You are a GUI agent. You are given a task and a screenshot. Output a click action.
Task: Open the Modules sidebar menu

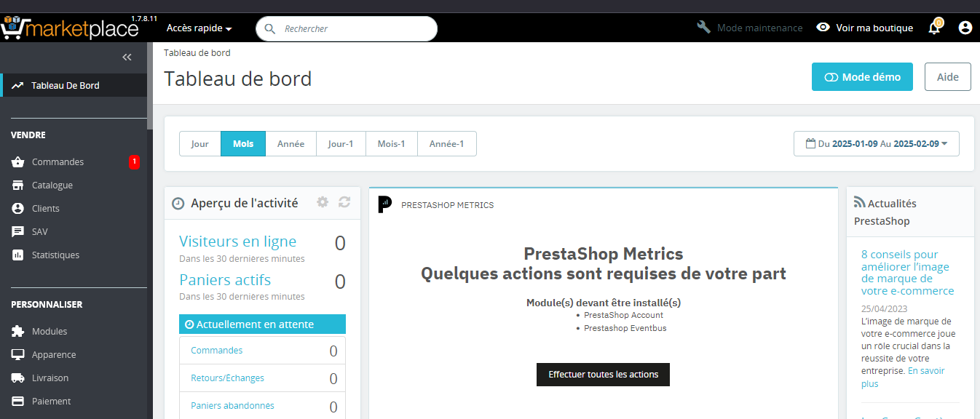pyautogui.click(x=74, y=331)
